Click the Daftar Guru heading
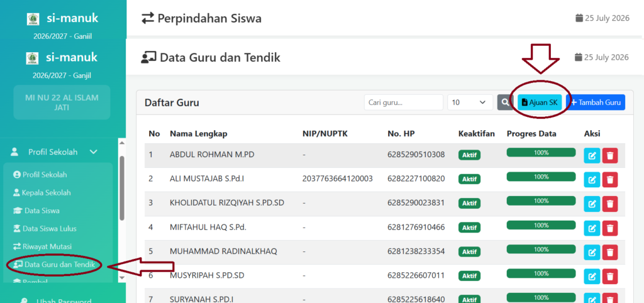The image size is (644, 303). click(172, 102)
